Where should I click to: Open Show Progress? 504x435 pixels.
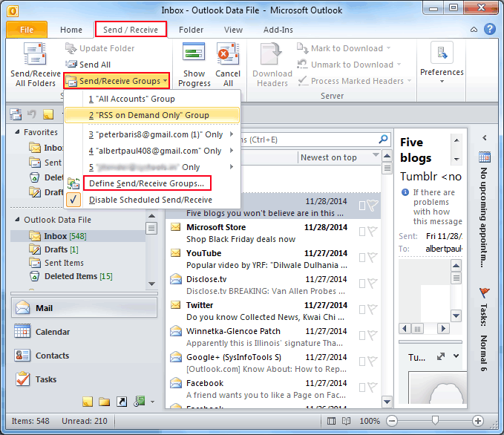click(x=194, y=65)
